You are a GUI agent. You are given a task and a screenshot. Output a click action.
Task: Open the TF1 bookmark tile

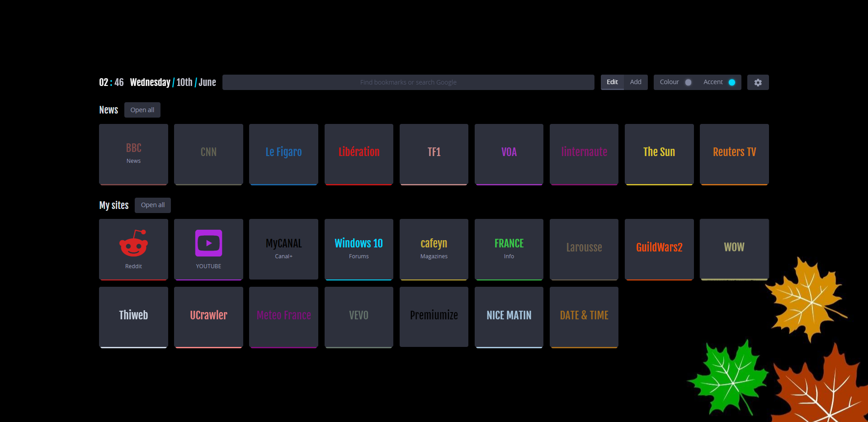click(x=434, y=154)
